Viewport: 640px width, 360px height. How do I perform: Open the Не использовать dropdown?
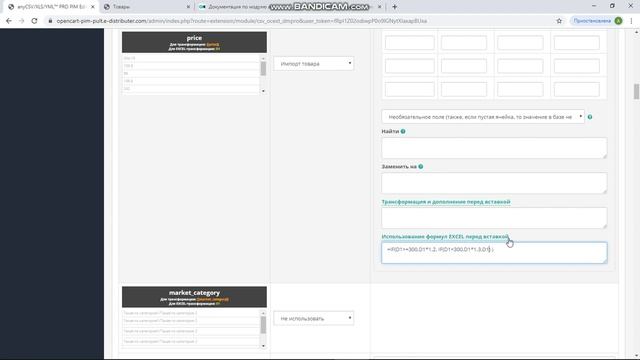pos(313,318)
